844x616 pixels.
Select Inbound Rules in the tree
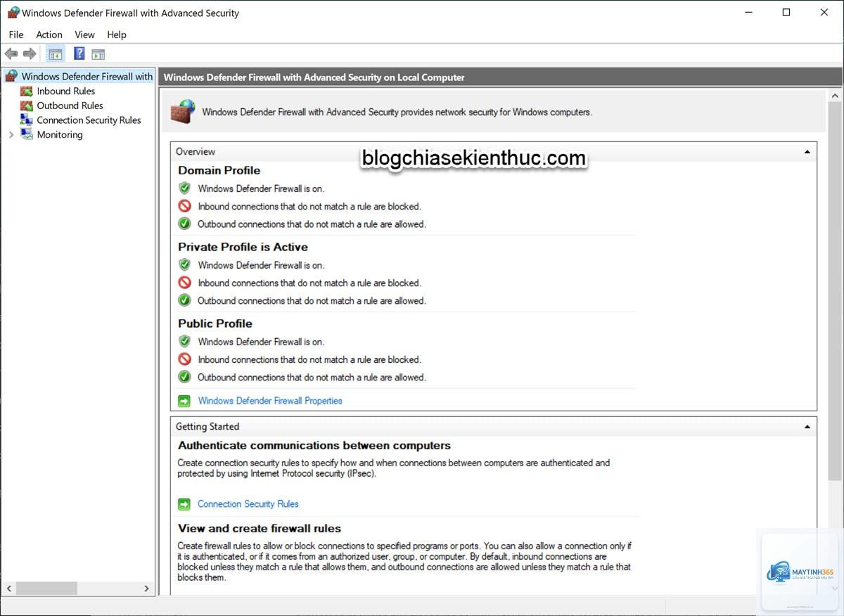pos(66,91)
